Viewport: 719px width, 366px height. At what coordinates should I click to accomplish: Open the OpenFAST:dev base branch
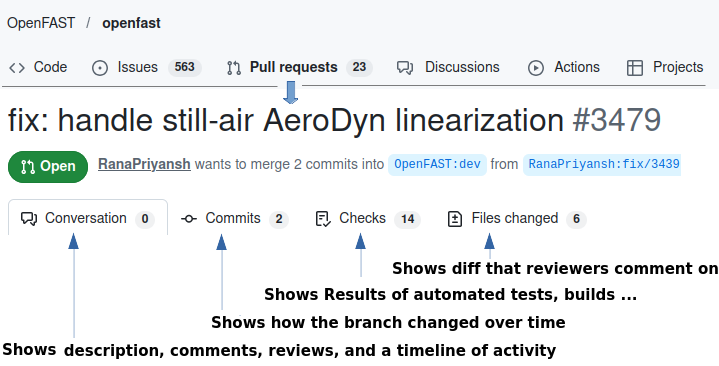tap(437, 165)
